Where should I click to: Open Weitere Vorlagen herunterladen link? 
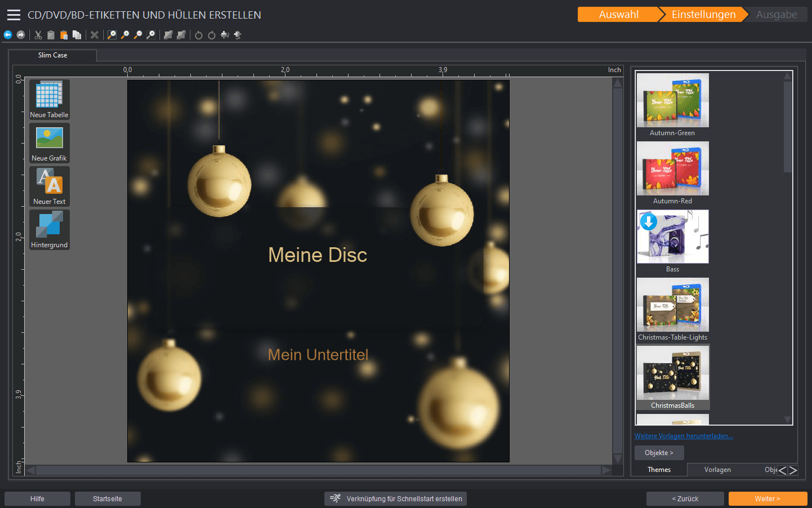pos(684,436)
